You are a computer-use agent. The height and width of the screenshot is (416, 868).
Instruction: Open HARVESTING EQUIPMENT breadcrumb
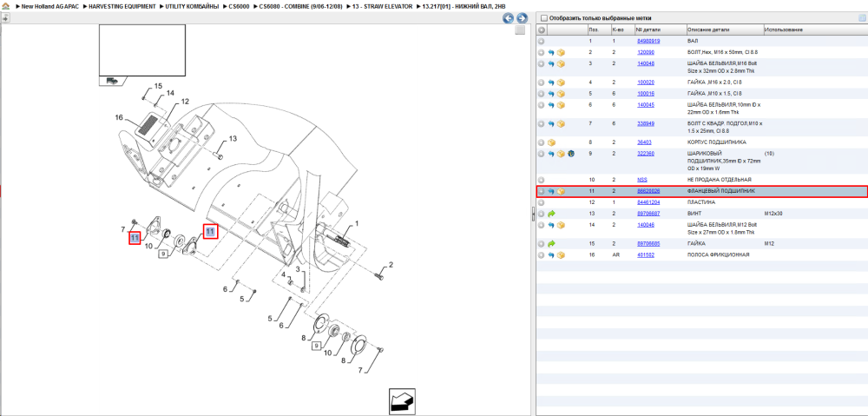pyautogui.click(x=122, y=6)
